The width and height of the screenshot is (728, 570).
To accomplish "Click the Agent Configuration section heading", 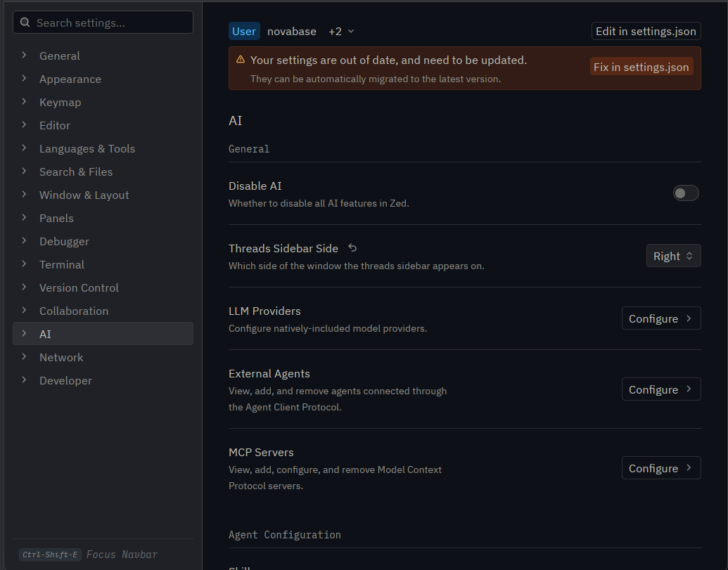I will point(285,535).
